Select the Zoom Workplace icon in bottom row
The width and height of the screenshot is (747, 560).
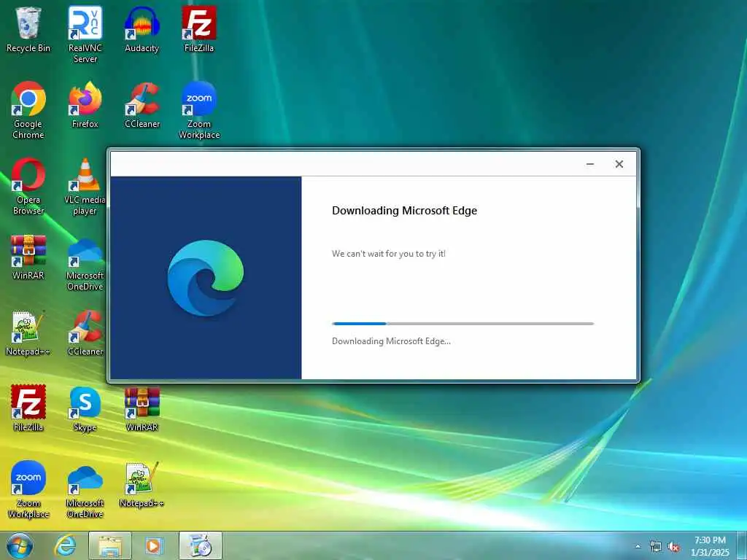click(28, 489)
